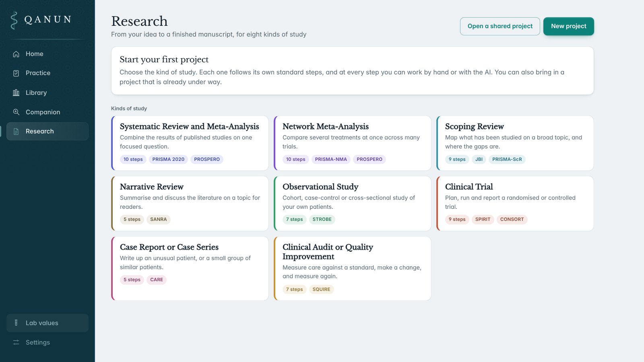This screenshot has width=644, height=362.
Task: Open Clinical Audit or Quality Improvement card
Action: (x=353, y=268)
